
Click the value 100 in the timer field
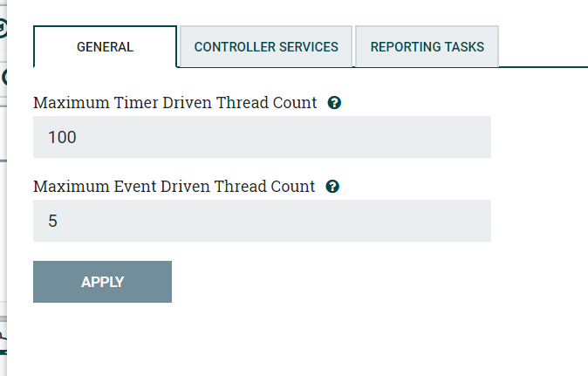pos(62,138)
